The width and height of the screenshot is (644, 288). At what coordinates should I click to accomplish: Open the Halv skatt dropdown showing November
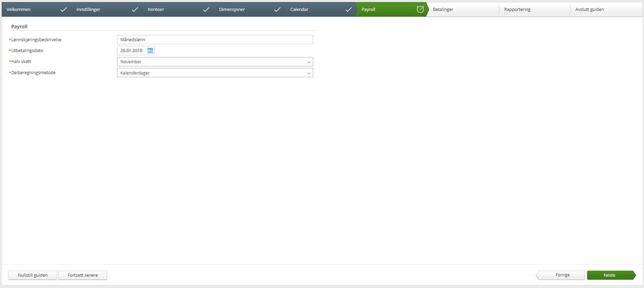point(215,62)
